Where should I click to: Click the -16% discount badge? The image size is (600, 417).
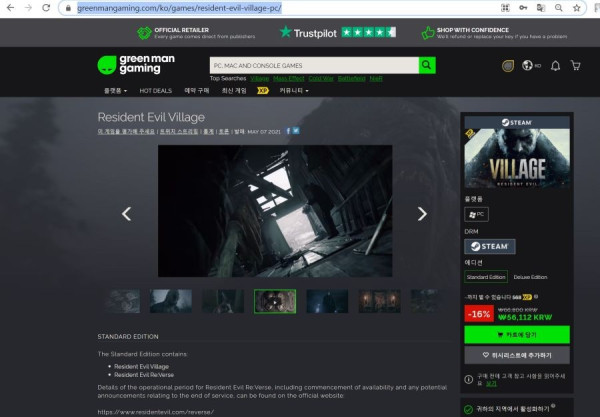(479, 314)
